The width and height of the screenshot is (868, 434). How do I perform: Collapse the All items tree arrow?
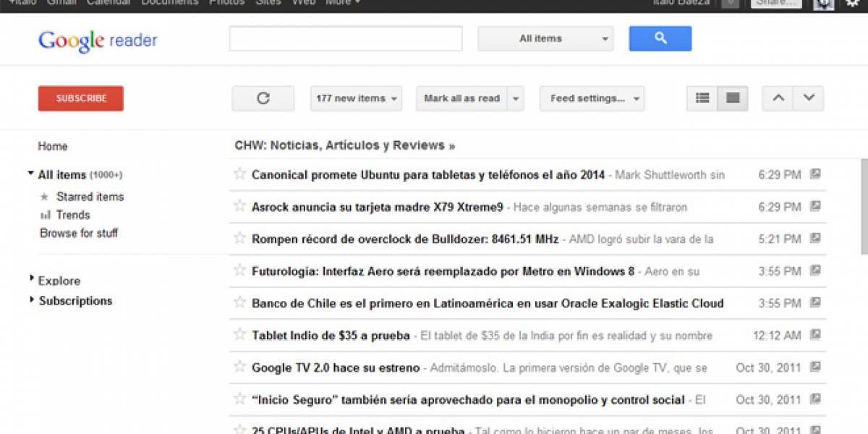pos(31,174)
